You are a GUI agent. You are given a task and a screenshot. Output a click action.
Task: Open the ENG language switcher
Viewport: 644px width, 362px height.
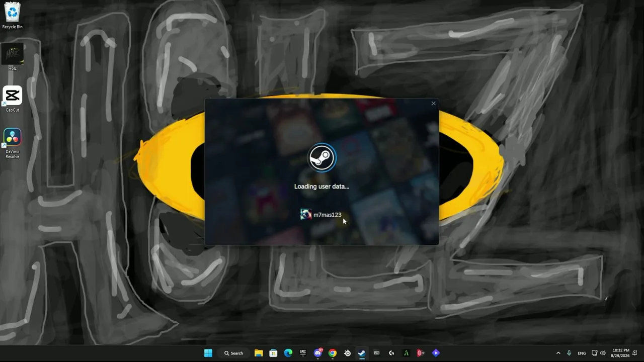click(x=582, y=353)
